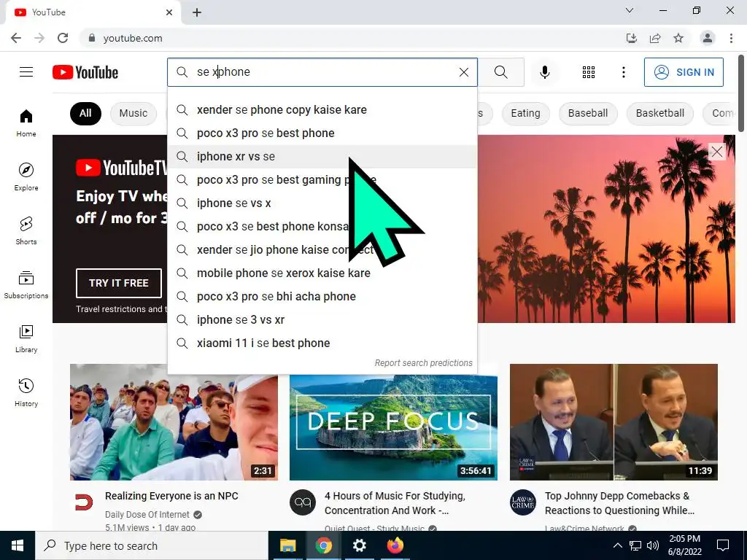
Task: Choose suggestion 'iphone se vs x'
Action: [322, 203]
